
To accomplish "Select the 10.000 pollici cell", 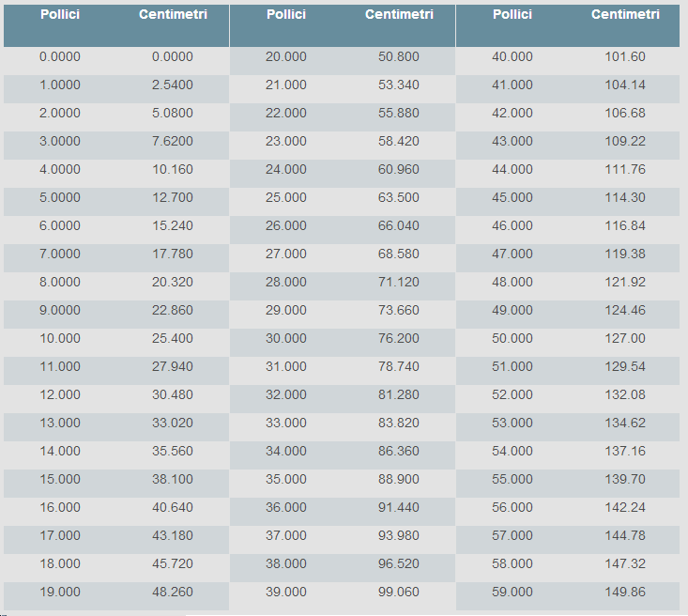I will [60, 339].
